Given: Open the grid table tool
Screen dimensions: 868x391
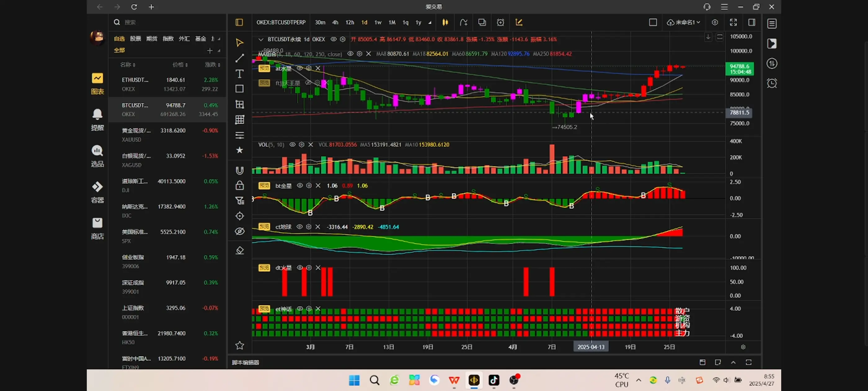Looking at the screenshot, I should click(x=239, y=120).
